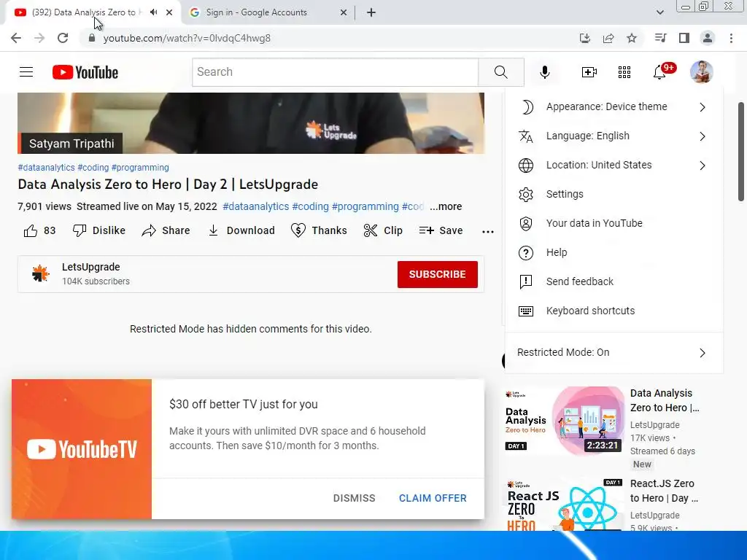
Task: Click the account avatar in header
Action: tap(701, 72)
